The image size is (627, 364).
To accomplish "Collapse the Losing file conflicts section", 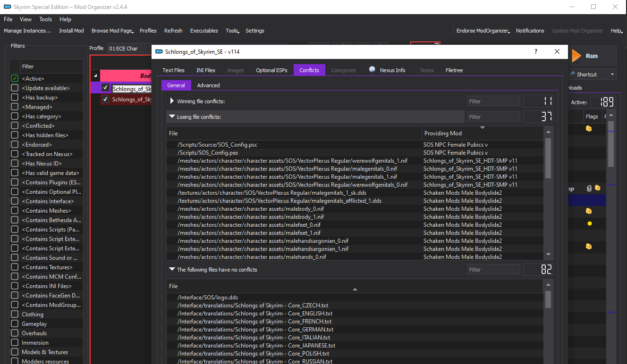I will pos(172,116).
